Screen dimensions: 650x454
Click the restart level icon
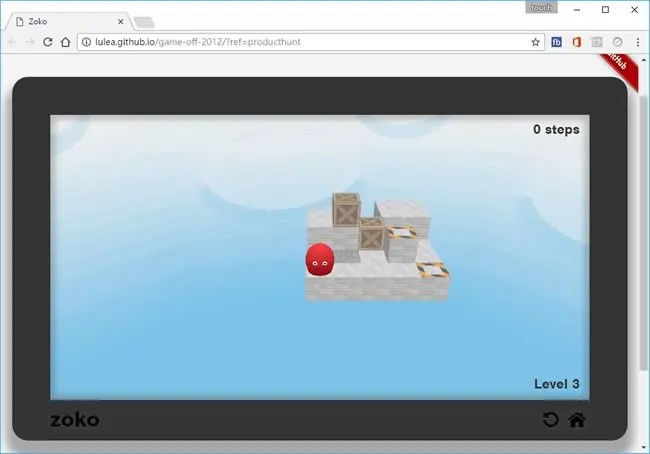tap(551, 420)
